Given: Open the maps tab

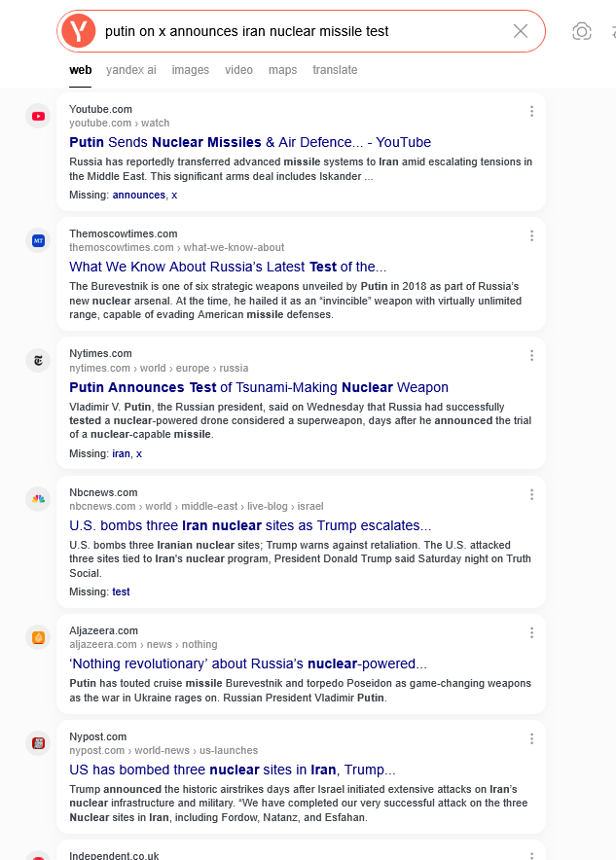Looking at the screenshot, I should tap(283, 70).
